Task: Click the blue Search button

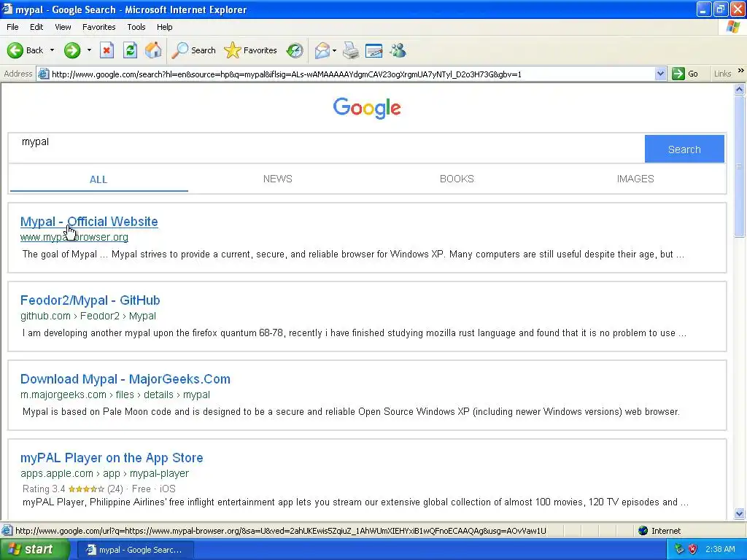Action: pos(684,149)
